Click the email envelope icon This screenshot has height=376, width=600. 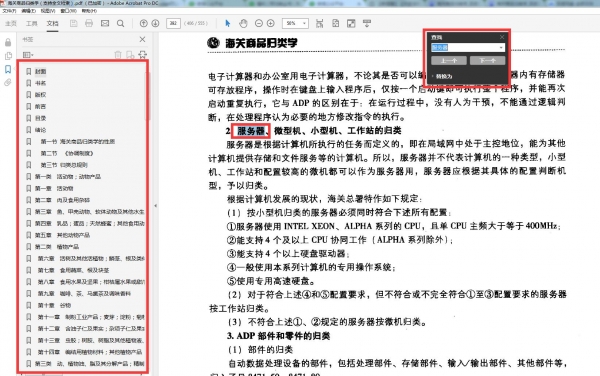point(105,23)
